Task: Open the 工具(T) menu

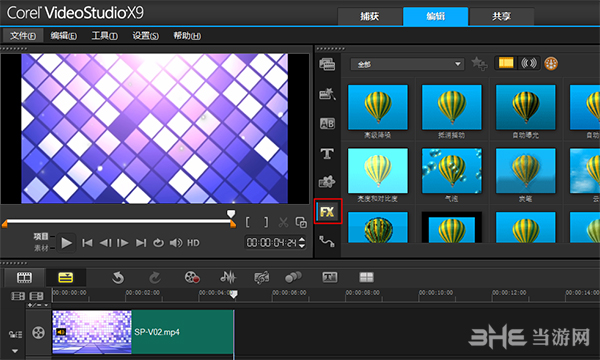Action: (104, 36)
